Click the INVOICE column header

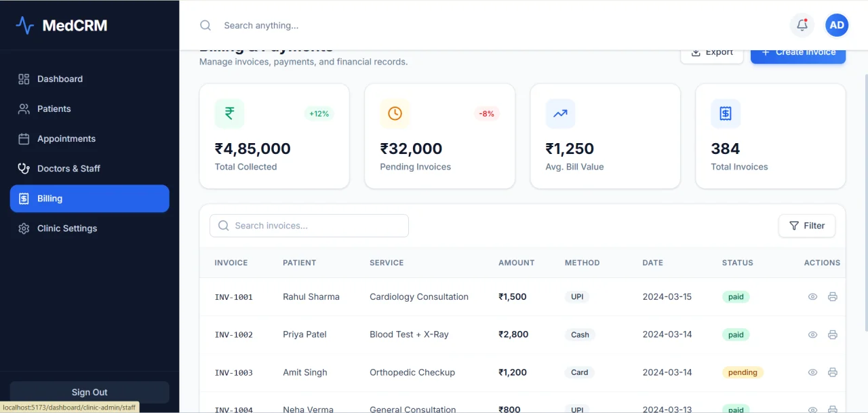pos(231,262)
